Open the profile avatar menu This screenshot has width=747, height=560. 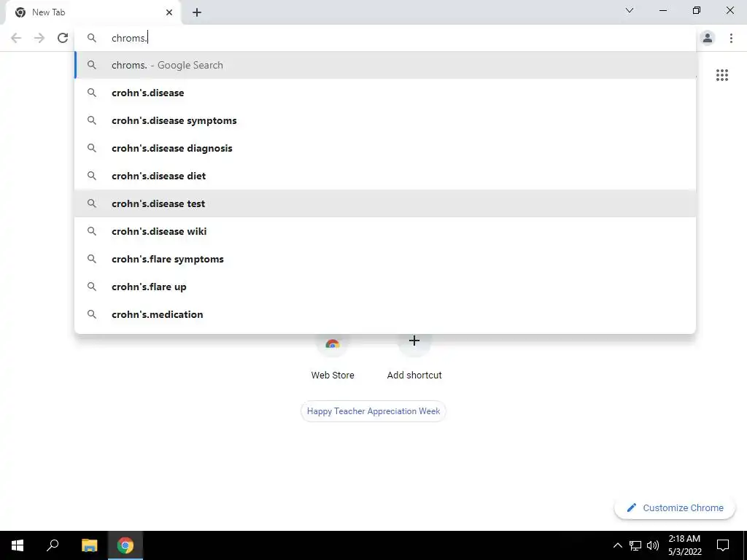pos(708,38)
